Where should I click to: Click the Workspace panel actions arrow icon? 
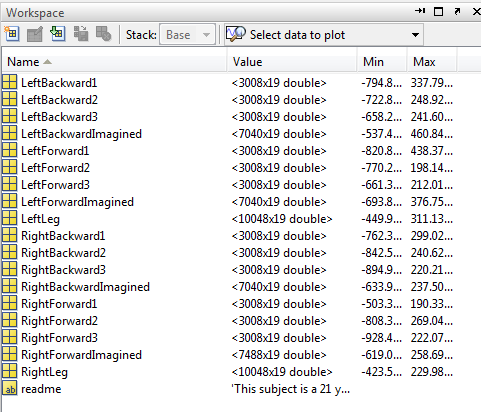pyautogui.click(x=420, y=11)
